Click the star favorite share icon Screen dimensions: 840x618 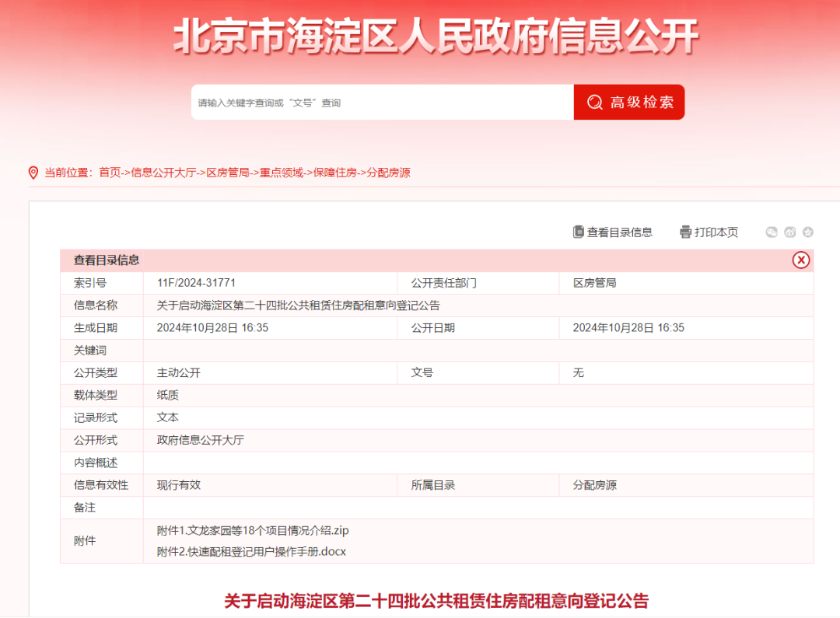tap(808, 232)
